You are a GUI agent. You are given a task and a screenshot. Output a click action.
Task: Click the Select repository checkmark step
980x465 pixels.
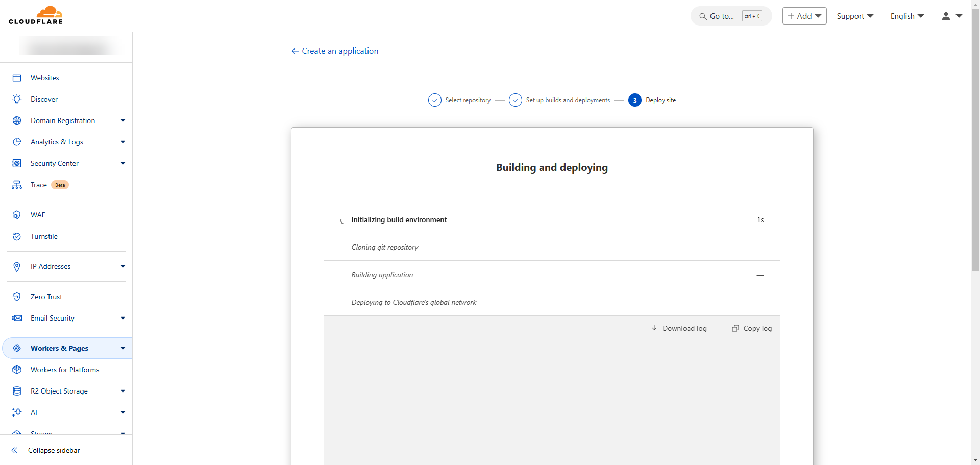[435, 100]
